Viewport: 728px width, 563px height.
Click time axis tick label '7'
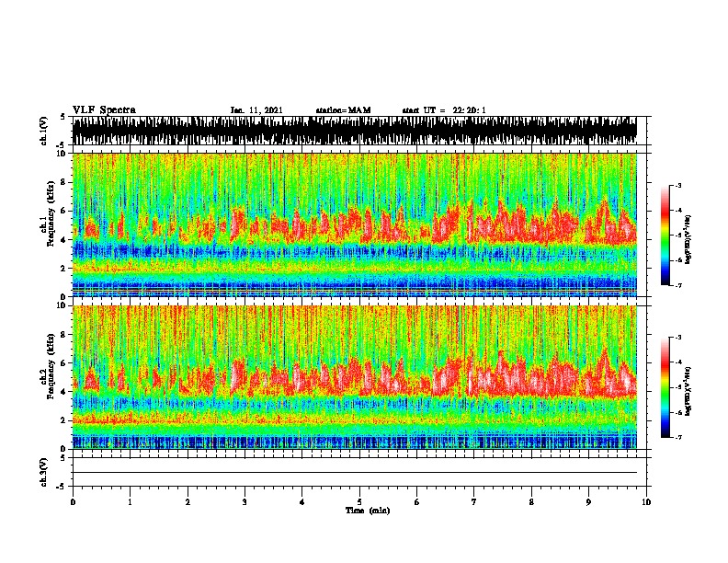[x=474, y=502]
